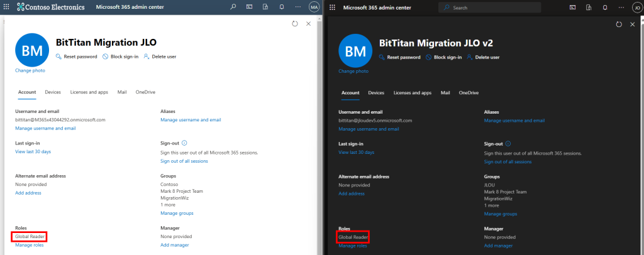Open OneDrive tab in dark panel
644x255 pixels.
(469, 93)
